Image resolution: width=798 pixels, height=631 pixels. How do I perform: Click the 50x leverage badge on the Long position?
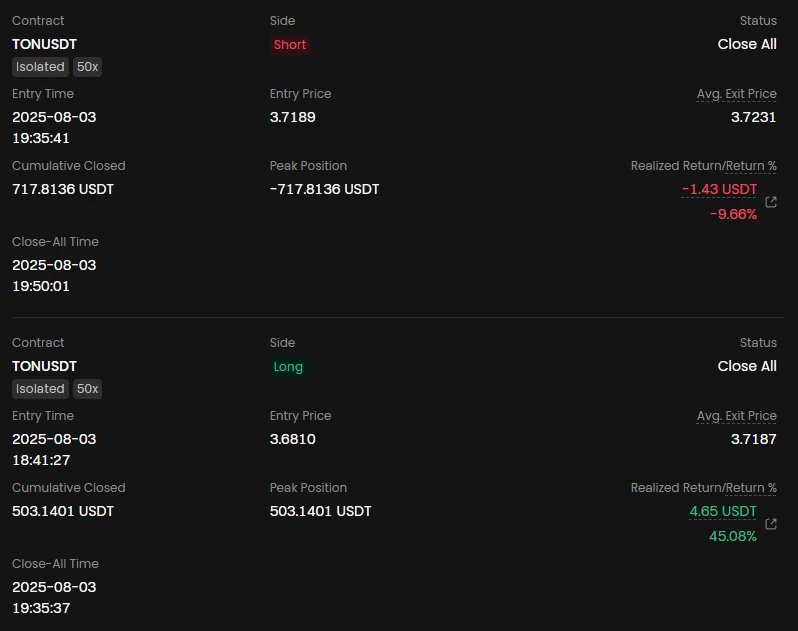coord(88,389)
